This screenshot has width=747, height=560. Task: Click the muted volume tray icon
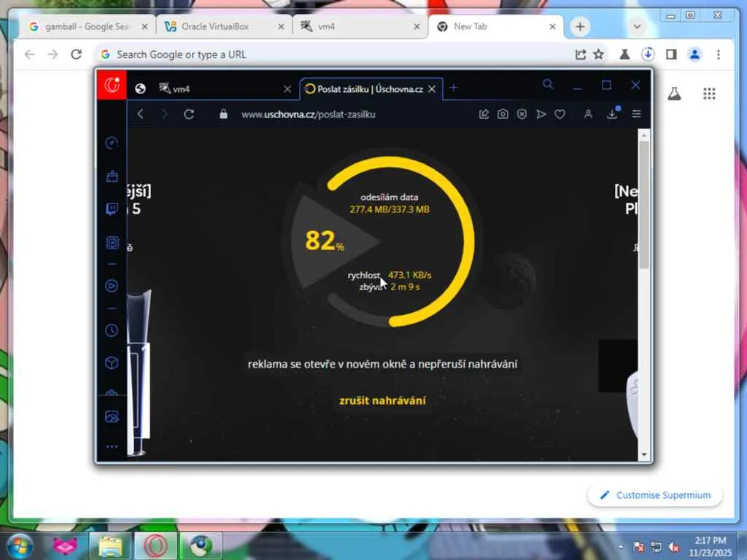674,547
